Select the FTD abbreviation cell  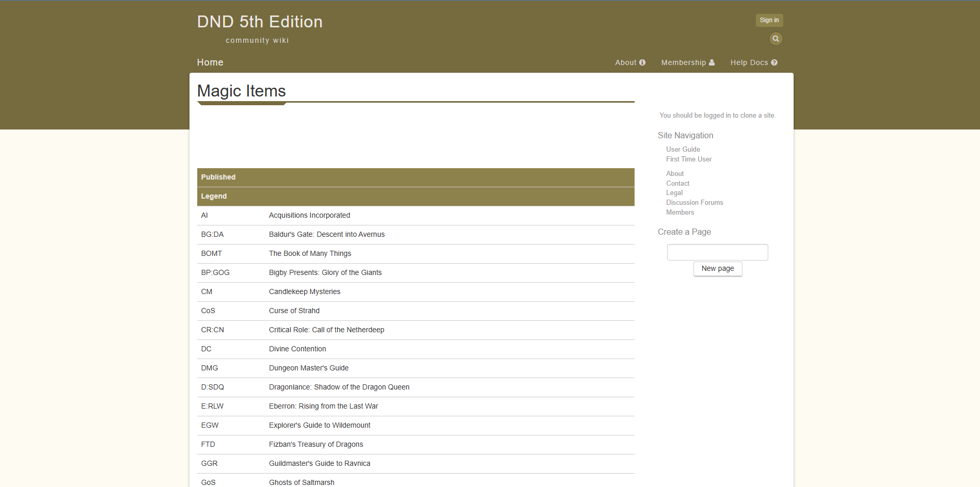(x=231, y=445)
